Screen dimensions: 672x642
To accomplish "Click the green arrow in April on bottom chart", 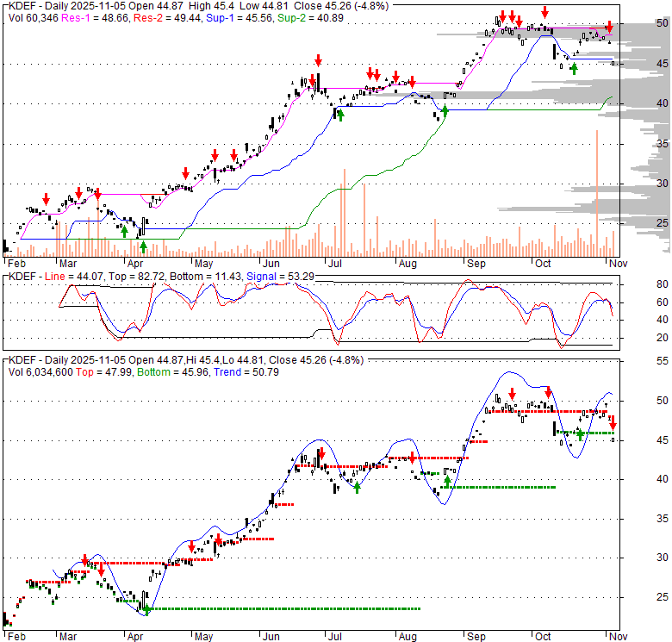I will pos(147,609).
